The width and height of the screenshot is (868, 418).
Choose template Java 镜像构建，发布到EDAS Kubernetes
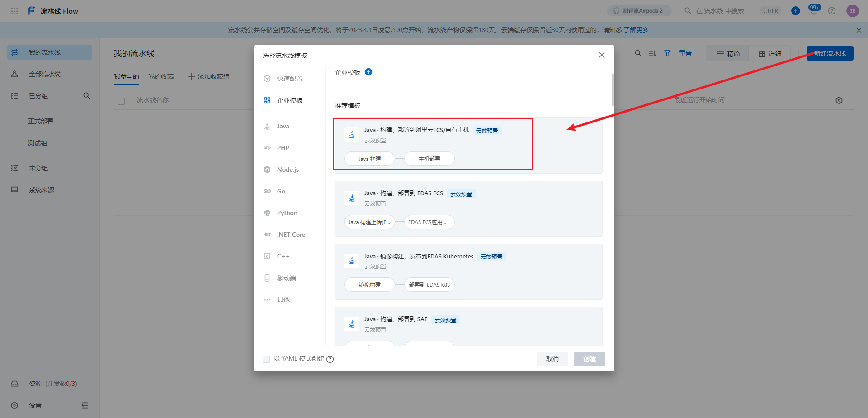(x=468, y=272)
